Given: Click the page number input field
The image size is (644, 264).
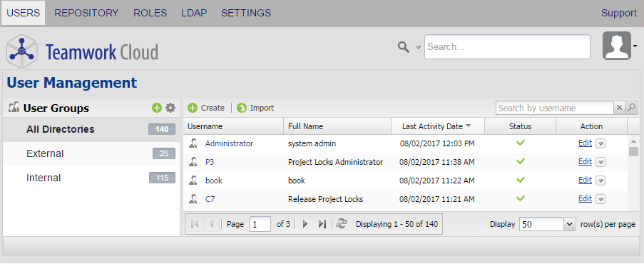Looking at the screenshot, I should click(260, 225).
